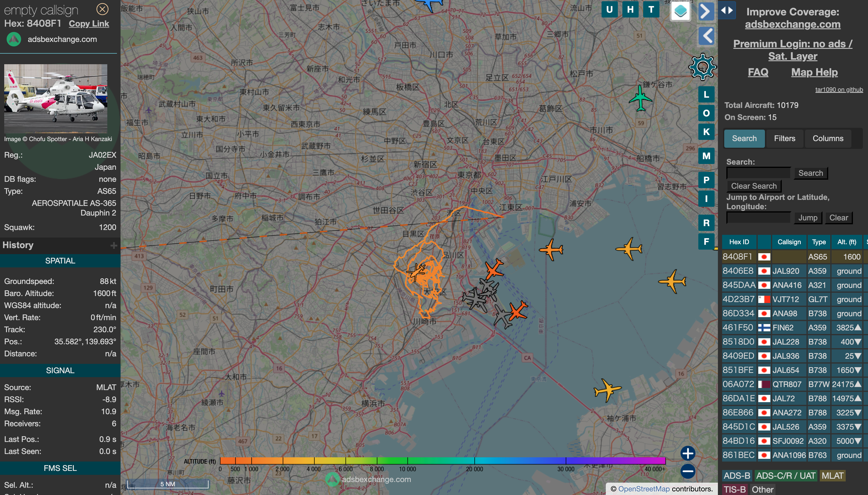The width and height of the screenshot is (868, 495).
Task: Click the Qatar flag in QTR807 row
Action: tap(764, 384)
